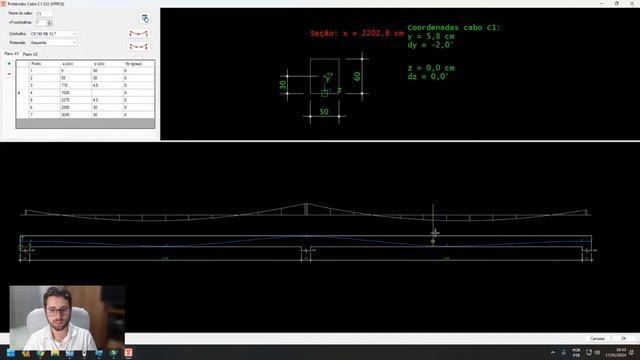The image size is (640, 360).
Task: Click the cable section marker on beam elevation
Action: (433, 242)
